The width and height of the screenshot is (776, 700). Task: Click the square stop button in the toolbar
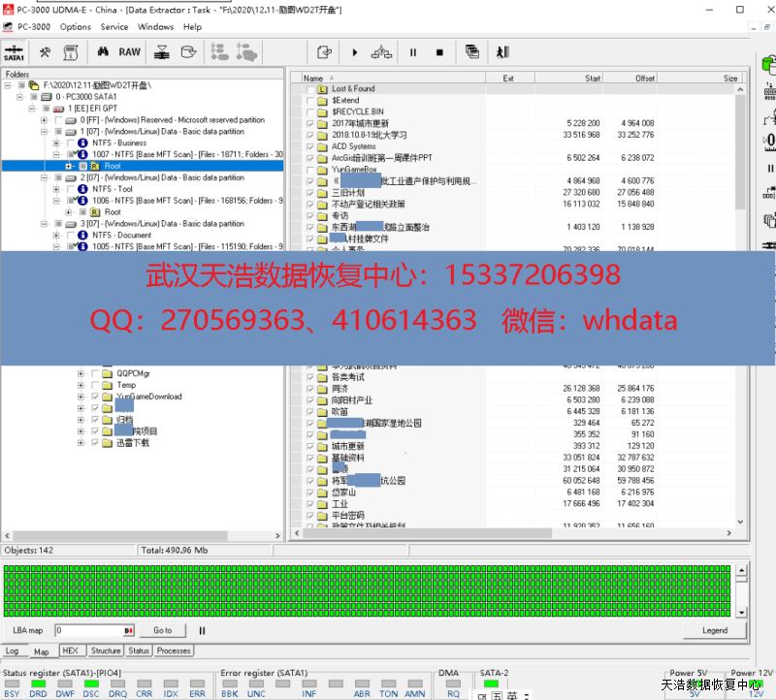point(439,52)
